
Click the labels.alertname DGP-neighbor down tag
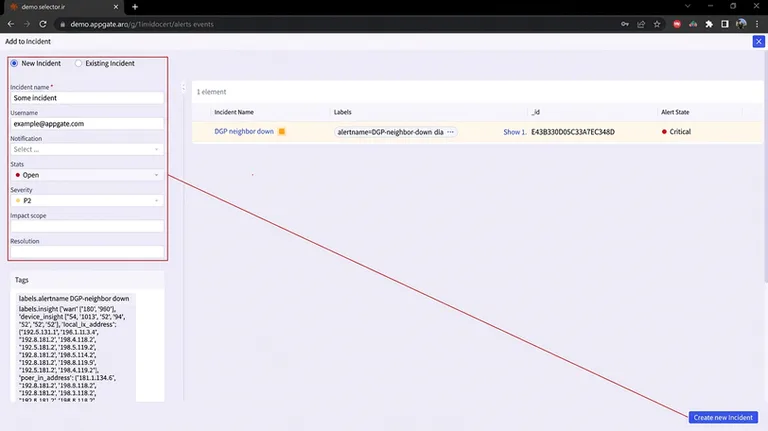pyautogui.click(x=74, y=298)
